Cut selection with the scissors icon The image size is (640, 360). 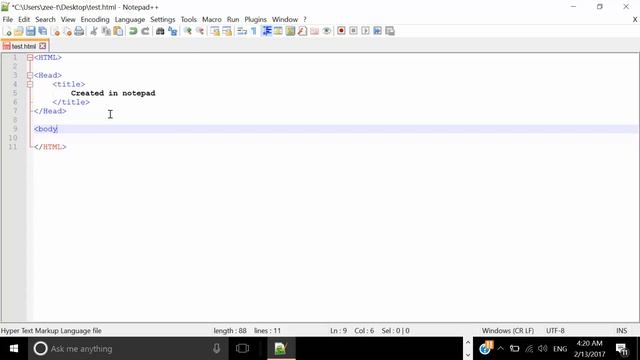click(94, 31)
